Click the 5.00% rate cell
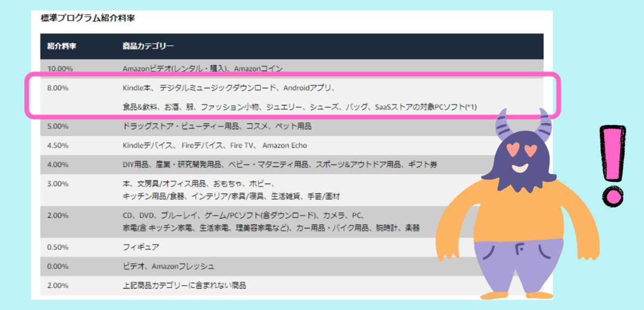 [x=58, y=127]
